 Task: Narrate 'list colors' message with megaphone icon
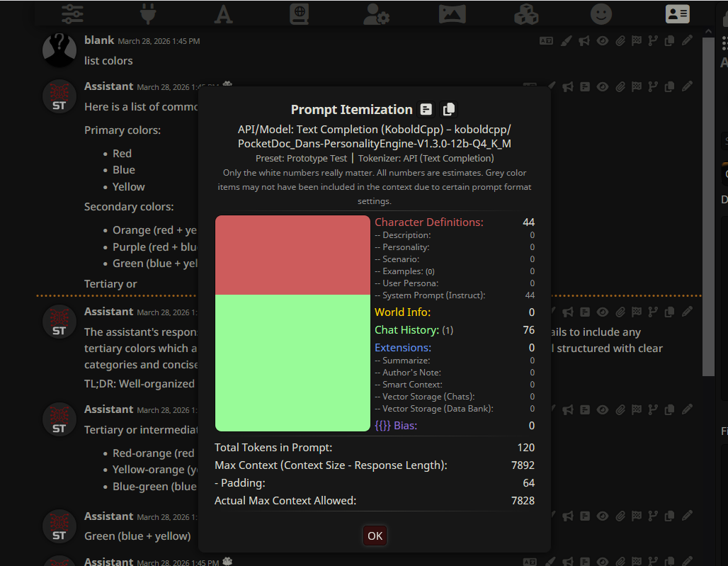click(584, 41)
